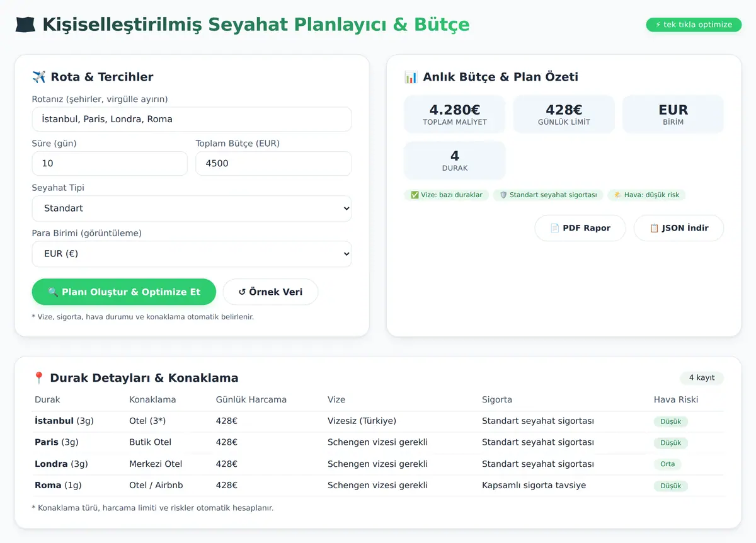Viewport: 756px width, 543px height.
Task: Focus the Toplam Bütçe (EUR) input
Action: coord(273,163)
